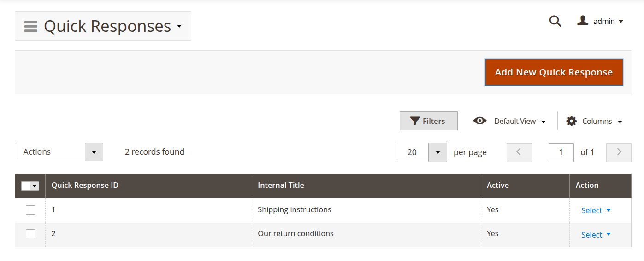Open Select action for Our return conditions
This screenshot has height=261, width=644.
[596, 235]
